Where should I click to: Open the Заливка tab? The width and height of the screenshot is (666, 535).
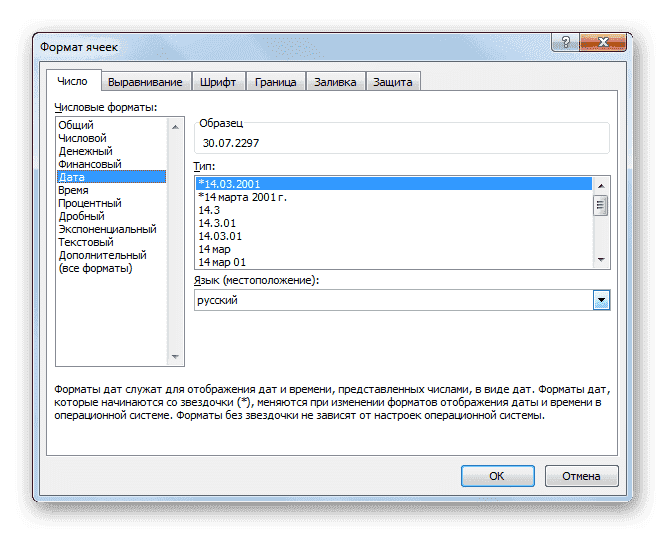coord(335,82)
